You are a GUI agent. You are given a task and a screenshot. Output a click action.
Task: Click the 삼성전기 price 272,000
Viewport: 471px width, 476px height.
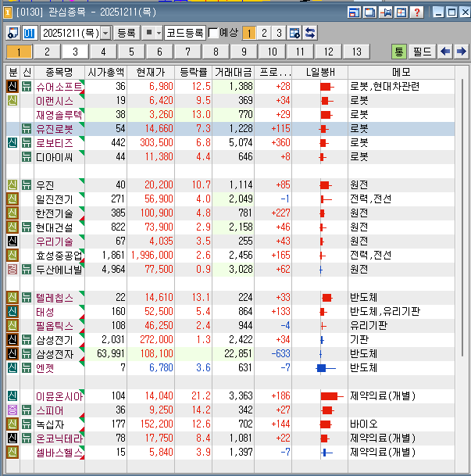tap(156, 340)
